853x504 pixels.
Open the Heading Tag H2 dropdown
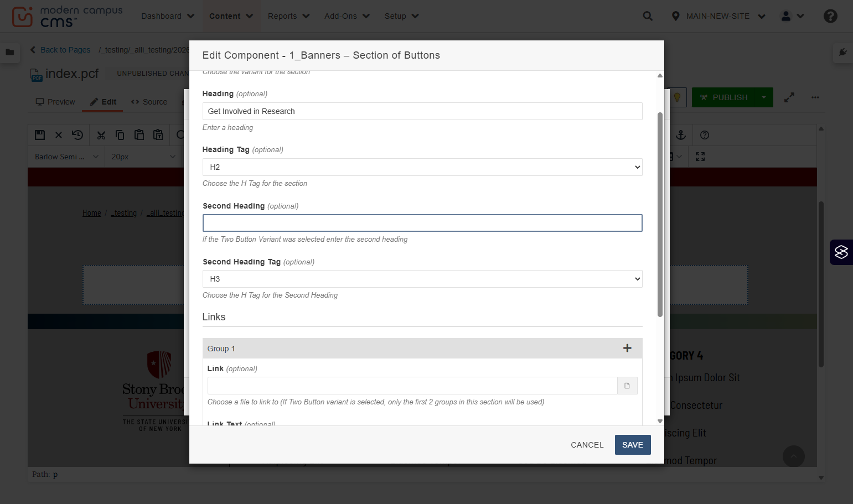[x=422, y=167]
